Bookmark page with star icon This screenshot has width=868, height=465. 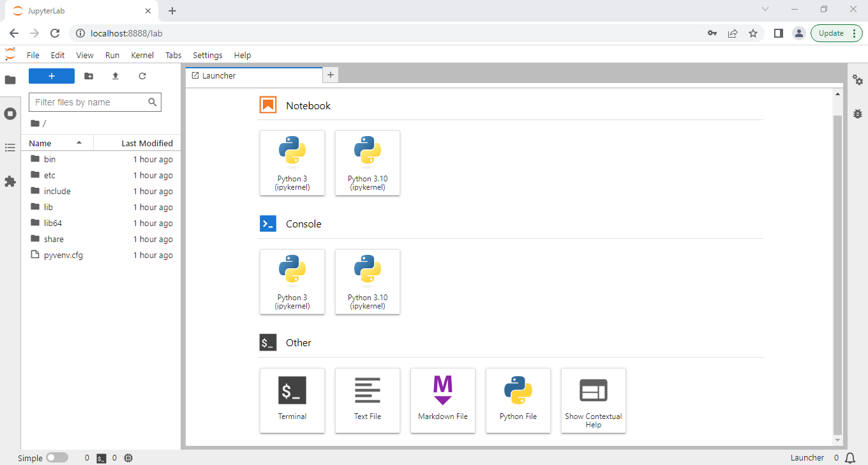click(x=753, y=33)
